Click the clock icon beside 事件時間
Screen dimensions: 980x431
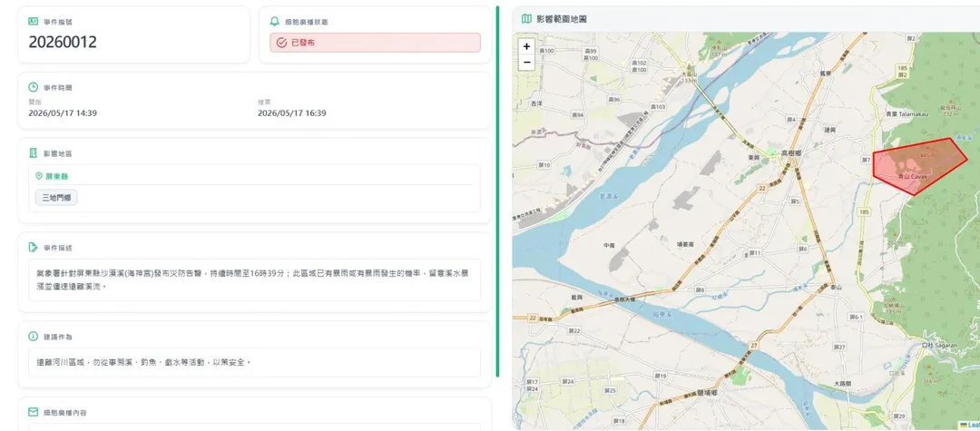(x=34, y=87)
